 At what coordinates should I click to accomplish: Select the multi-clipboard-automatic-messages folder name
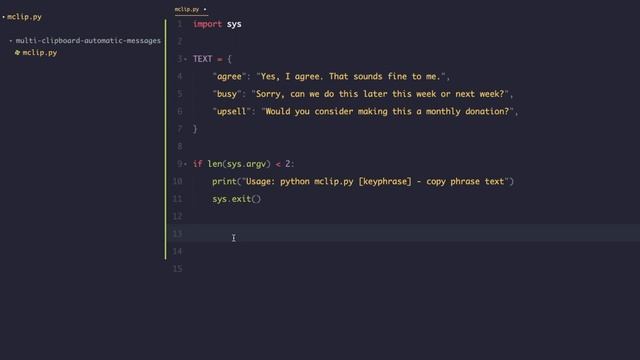click(88, 40)
